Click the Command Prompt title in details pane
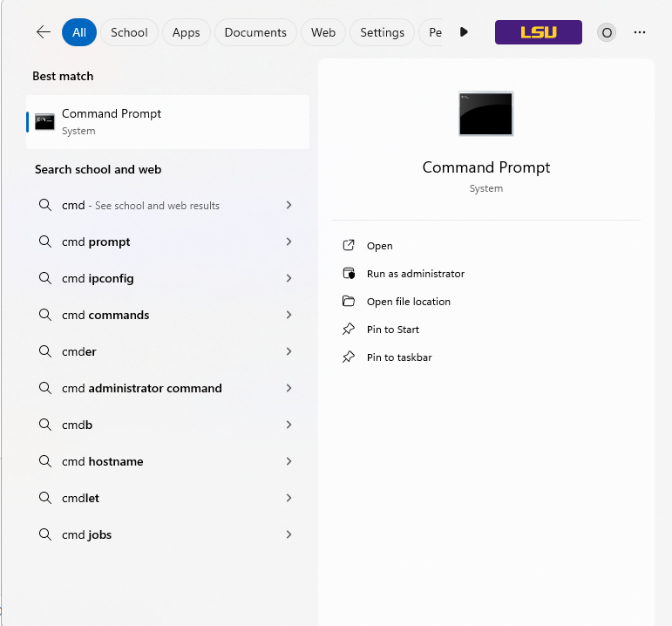Image resolution: width=672 pixels, height=626 pixels. click(x=486, y=167)
